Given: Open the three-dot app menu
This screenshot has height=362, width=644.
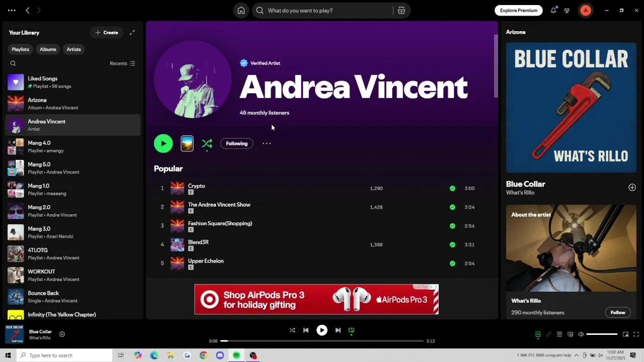Looking at the screenshot, I should [x=12, y=11].
